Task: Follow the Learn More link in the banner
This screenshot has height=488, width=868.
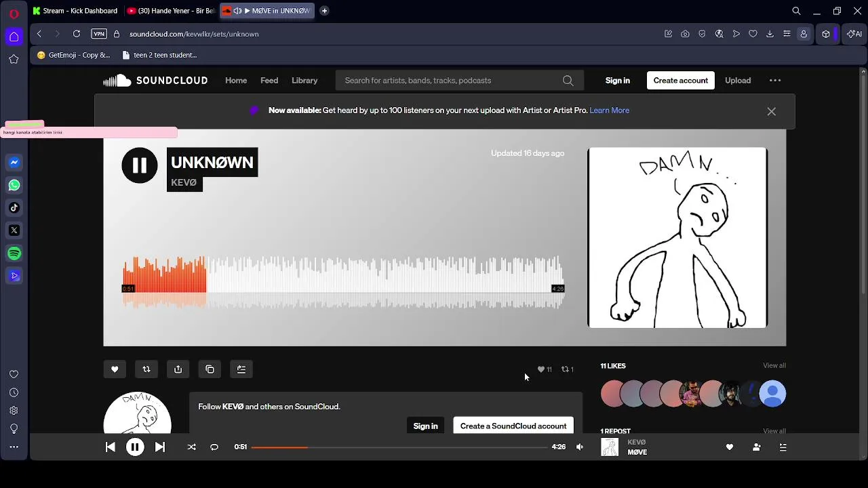Action: (x=610, y=110)
